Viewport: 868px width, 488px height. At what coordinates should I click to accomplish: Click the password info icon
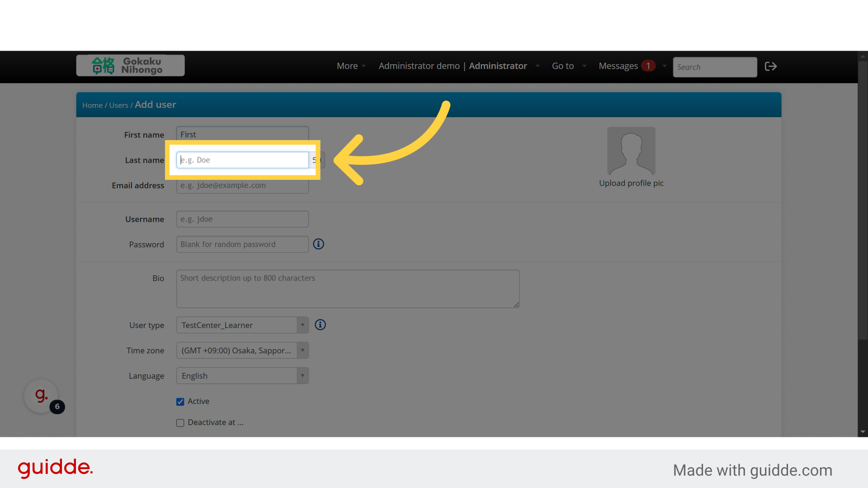pyautogui.click(x=319, y=244)
